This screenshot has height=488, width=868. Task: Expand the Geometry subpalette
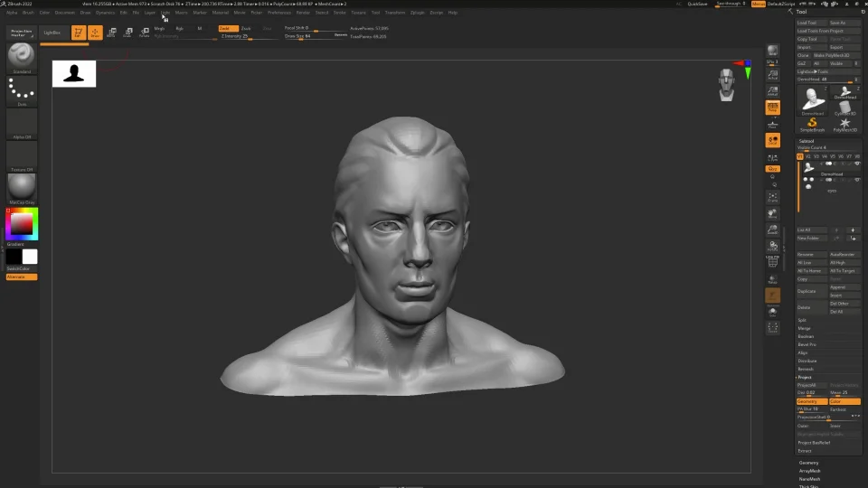pyautogui.click(x=808, y=463)
